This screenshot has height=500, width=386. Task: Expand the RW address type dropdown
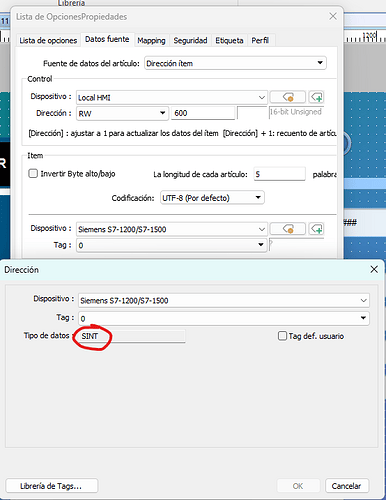click(122, 113)
